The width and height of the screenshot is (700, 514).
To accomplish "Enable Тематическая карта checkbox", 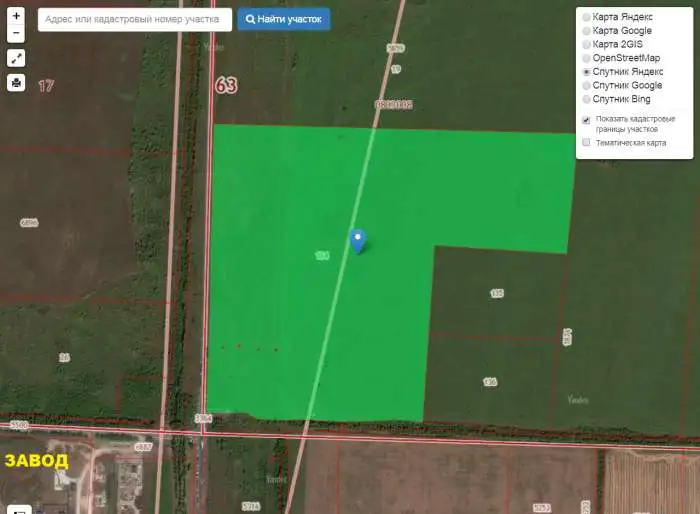I will click(587, 142).
